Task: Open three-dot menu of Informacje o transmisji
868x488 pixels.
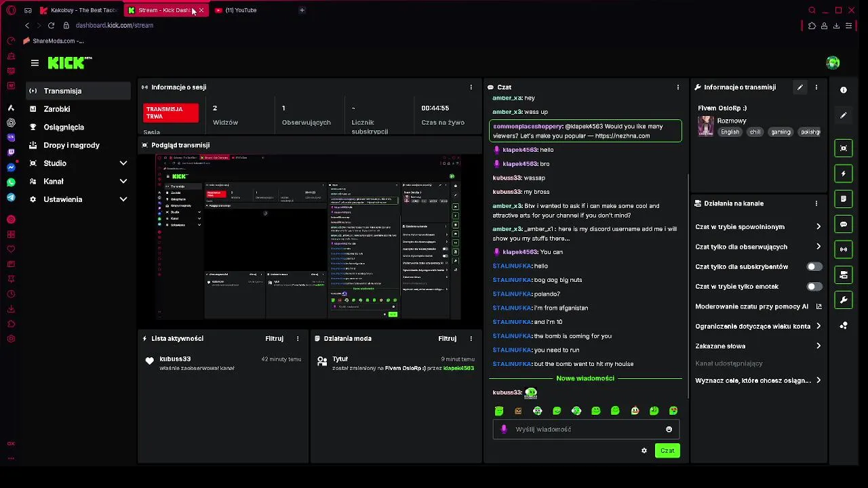Action: pyautogui.click(x=816, y=87)
